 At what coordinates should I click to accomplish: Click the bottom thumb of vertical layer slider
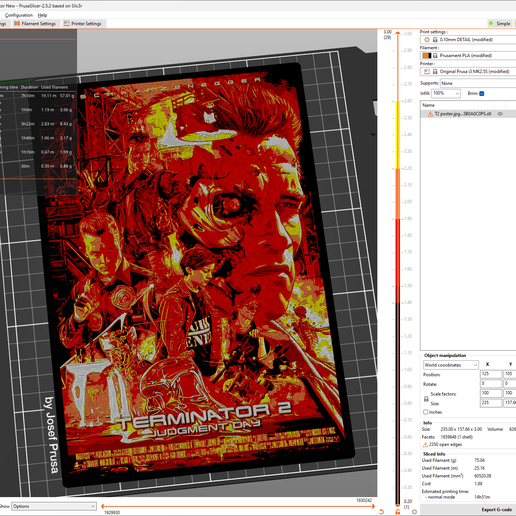[x=397, y=505]
